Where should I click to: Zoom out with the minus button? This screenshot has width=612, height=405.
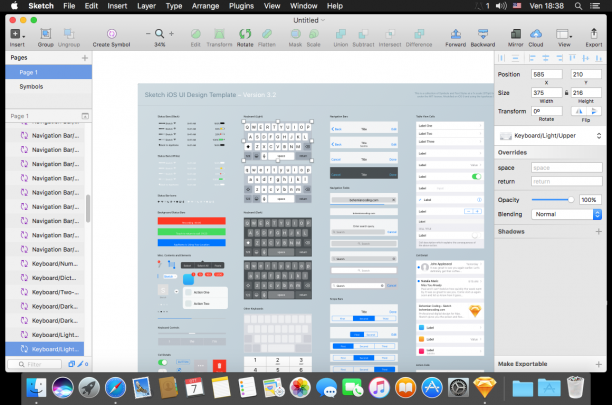[148, 34]
